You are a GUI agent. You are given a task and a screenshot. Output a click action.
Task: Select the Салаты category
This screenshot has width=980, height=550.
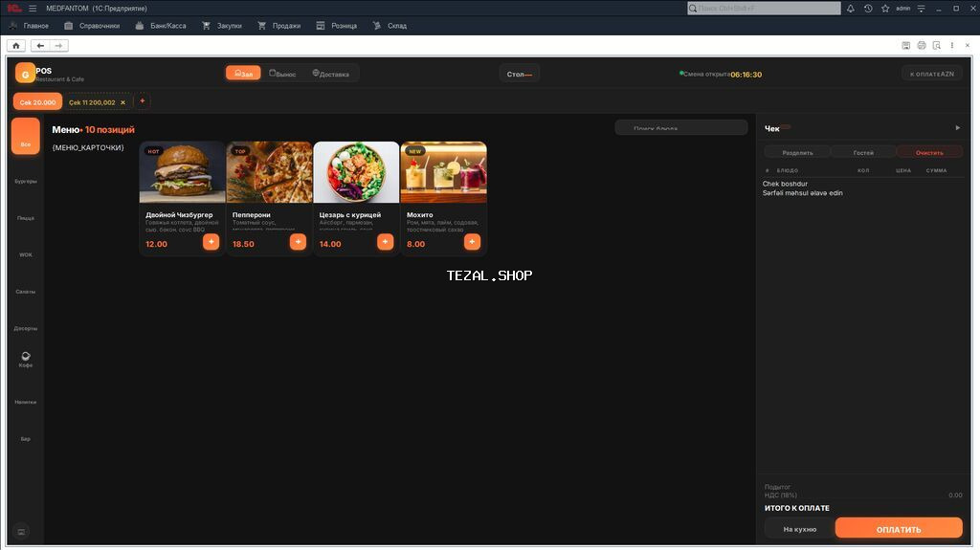coord(26,292)
